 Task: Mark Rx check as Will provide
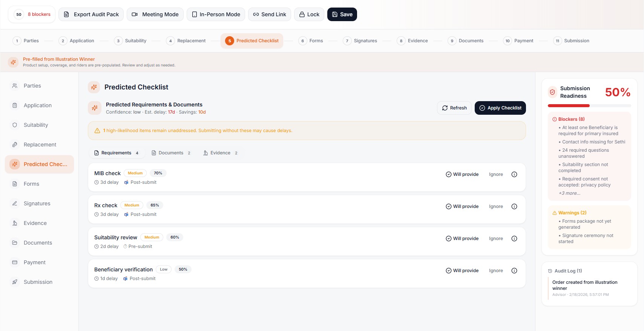462,206
